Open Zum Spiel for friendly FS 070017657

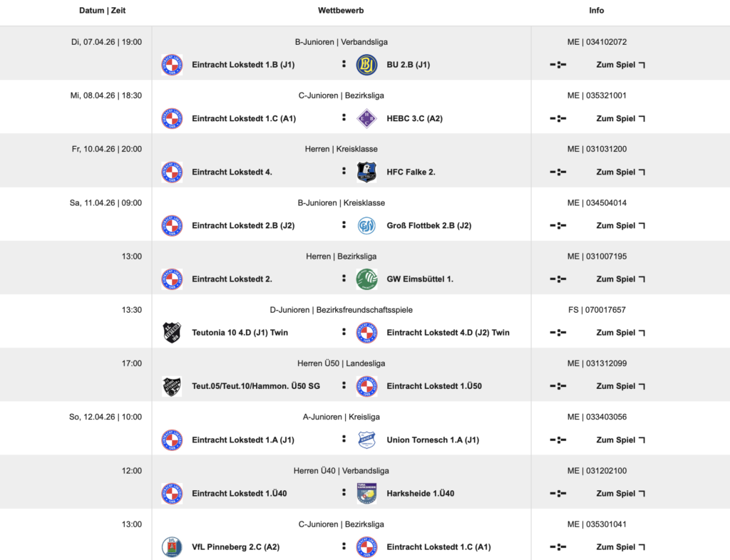coord(620,333)
